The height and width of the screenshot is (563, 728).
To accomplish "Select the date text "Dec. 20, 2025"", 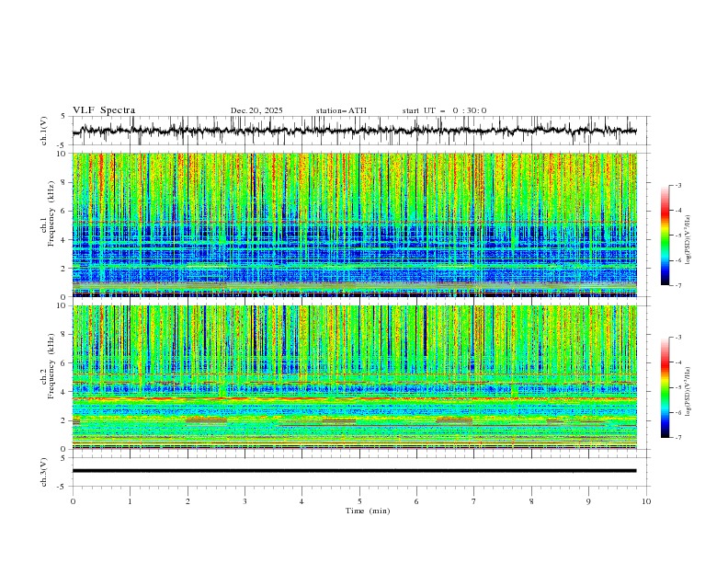I will pos(256,110).
